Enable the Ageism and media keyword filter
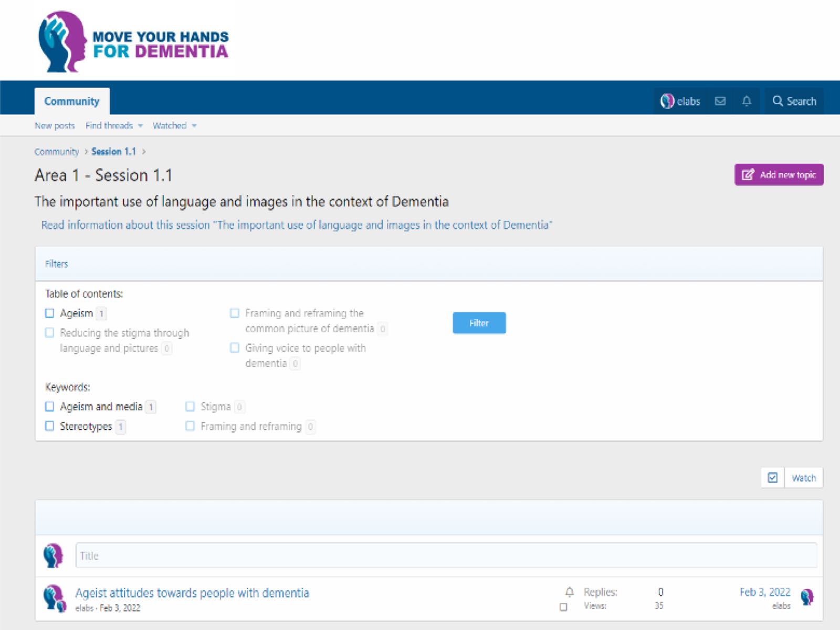Screen dimensions: 840x630 [x=50, y=406]
